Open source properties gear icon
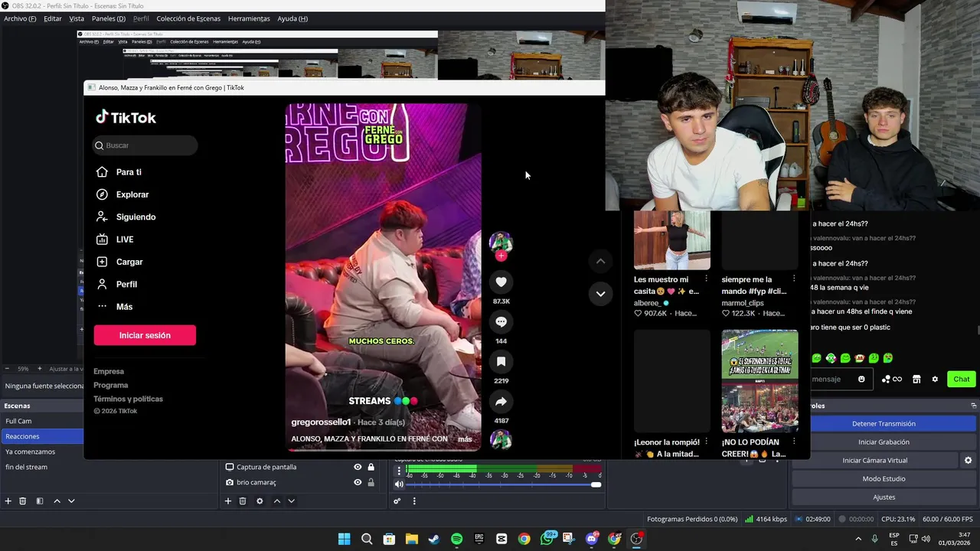This screenshot has width=980, height=551. (x=260, y=501)
